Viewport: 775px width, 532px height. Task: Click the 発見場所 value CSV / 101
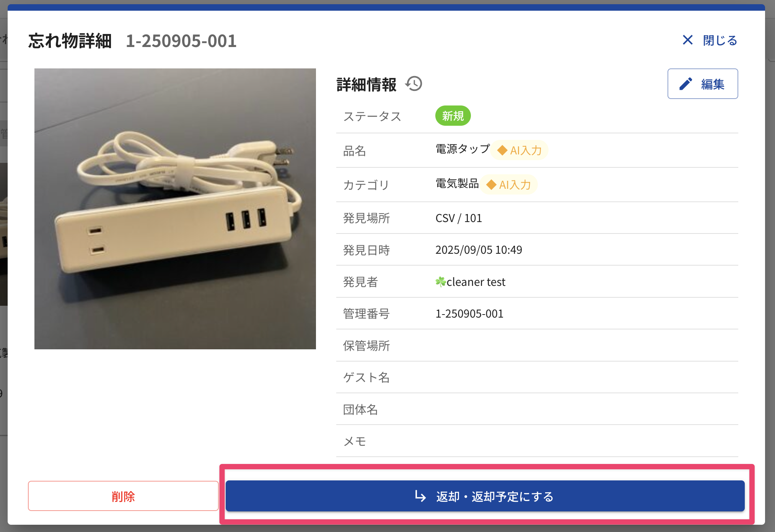[459, 218]
